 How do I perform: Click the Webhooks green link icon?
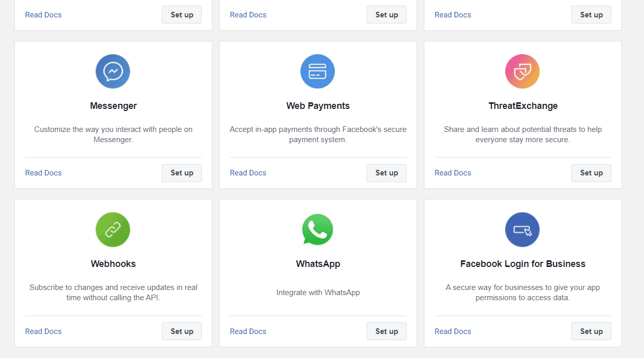pyautogui.click(x=113, y=230)
